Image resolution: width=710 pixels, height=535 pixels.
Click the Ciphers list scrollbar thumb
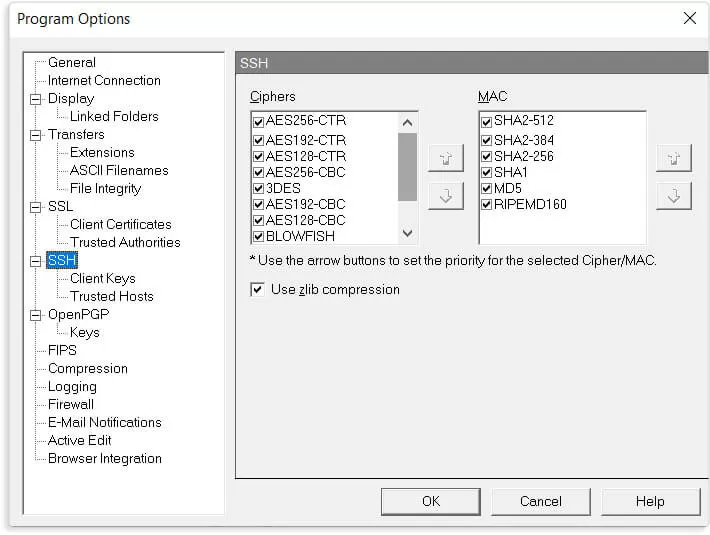(x=407, y=166)
